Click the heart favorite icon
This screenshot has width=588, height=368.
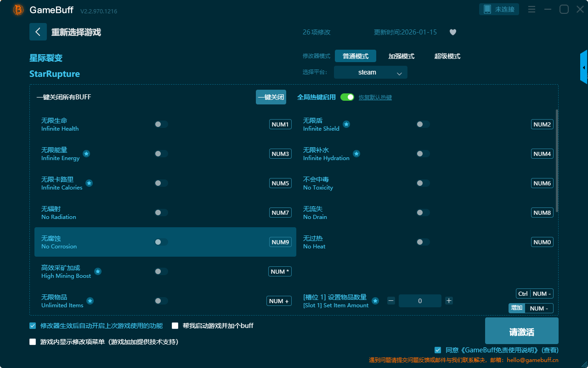[x=452, y=32]
